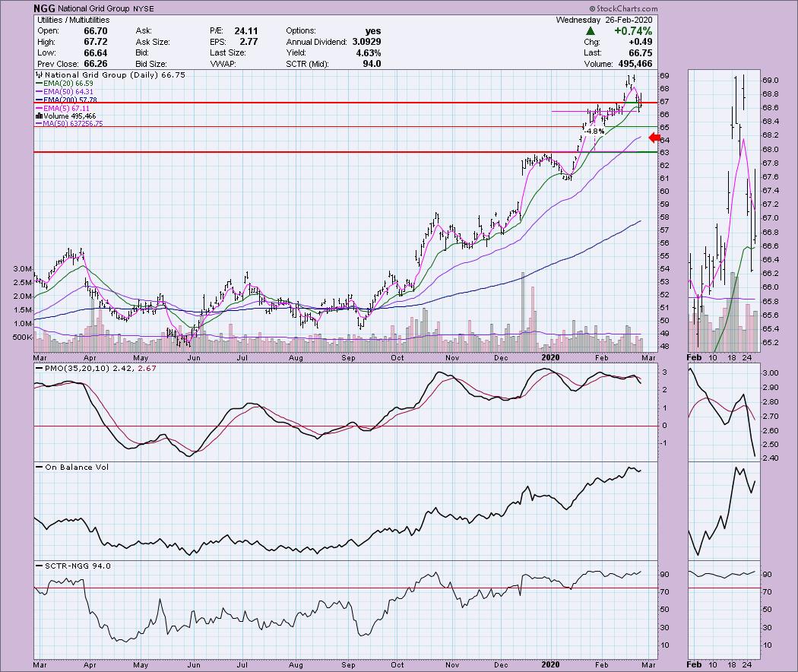Click the Bid Size: label
Viewport: 798px width, 672px height.
[152, 64]
